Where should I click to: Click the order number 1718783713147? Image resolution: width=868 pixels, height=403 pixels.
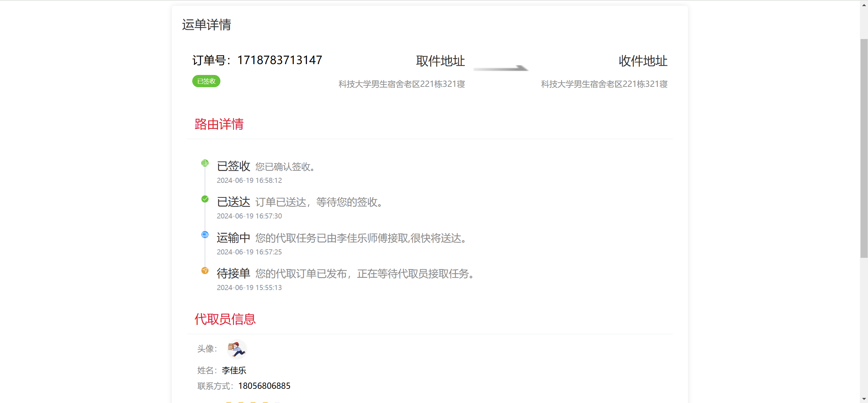point(279,60)
